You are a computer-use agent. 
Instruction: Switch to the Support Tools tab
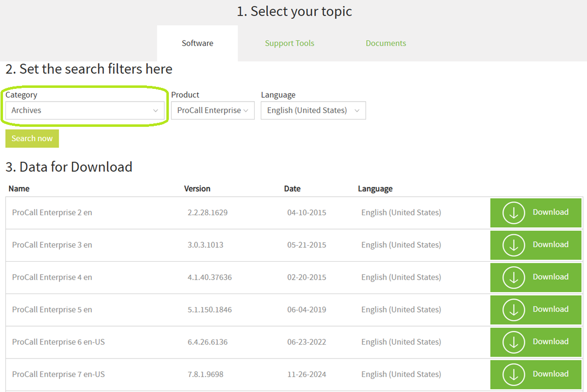point(289,43)
